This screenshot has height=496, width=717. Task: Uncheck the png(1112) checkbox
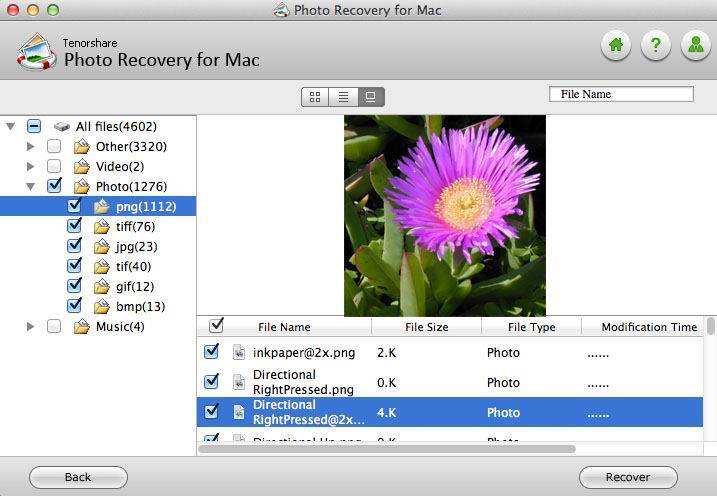(74, 206)
